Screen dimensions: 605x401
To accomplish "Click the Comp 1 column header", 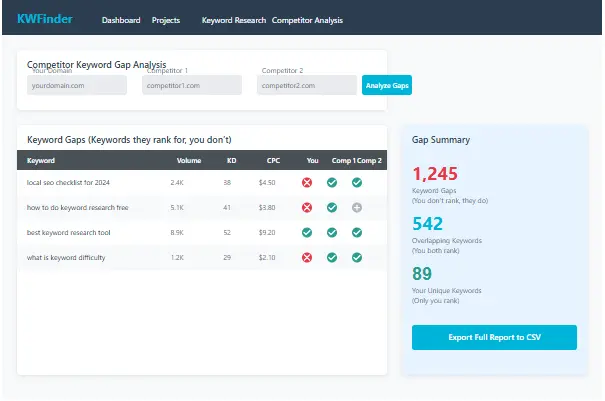I will point(343,161).
